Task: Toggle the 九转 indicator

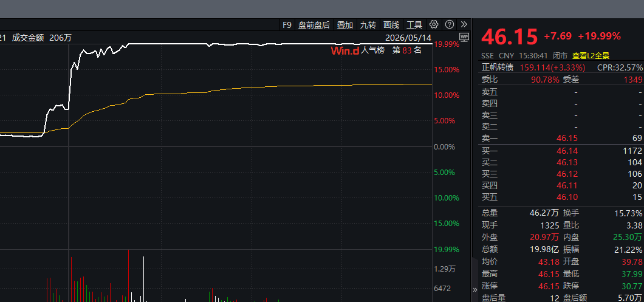Action: 368,25
